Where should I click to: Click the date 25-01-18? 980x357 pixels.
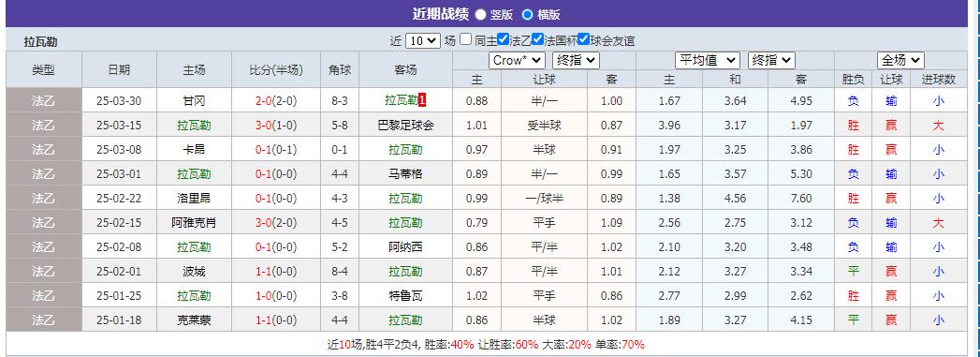119,320
